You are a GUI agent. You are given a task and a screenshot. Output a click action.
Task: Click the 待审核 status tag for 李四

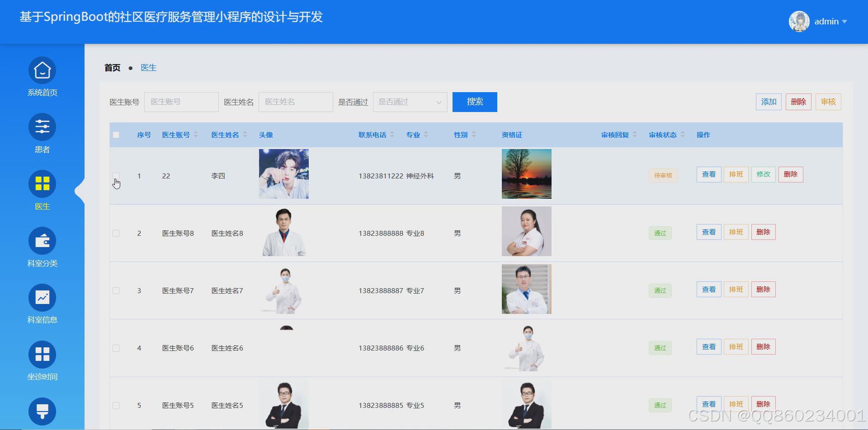point(662,176)
